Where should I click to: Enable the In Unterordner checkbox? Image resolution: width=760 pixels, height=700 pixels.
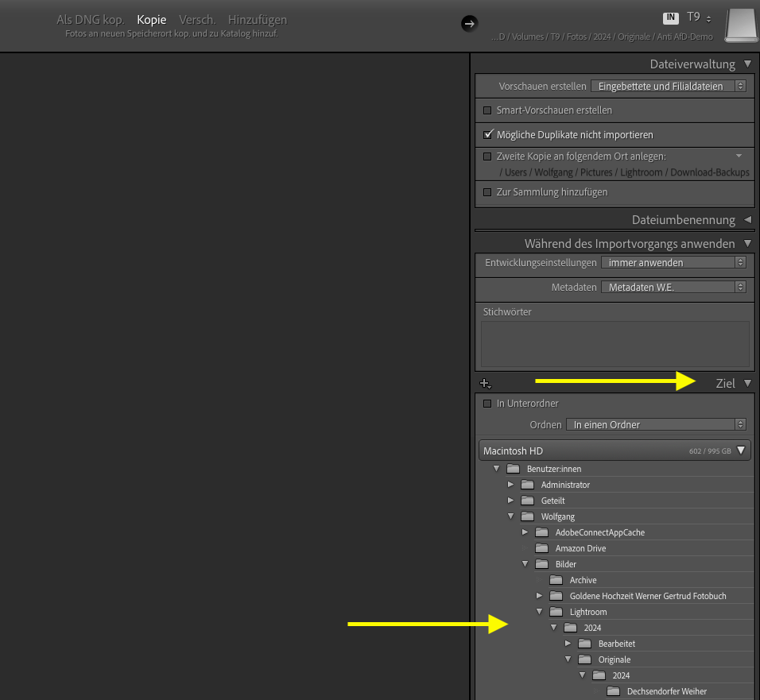click(488, 404)
